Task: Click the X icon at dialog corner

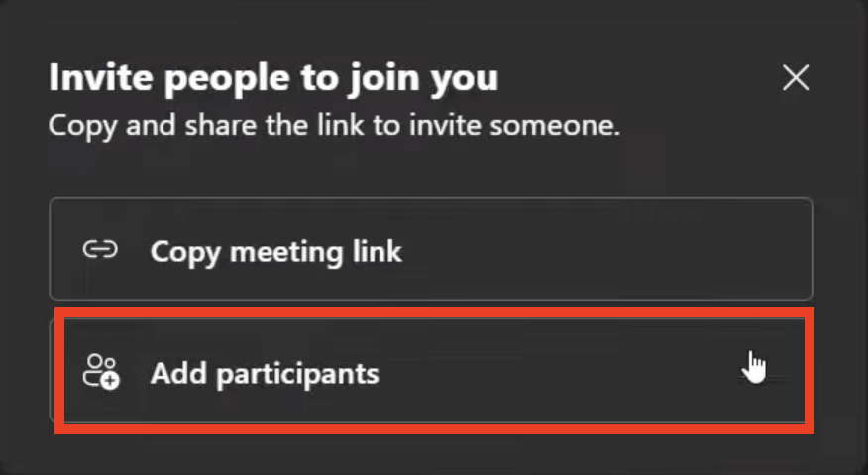Action: (x=796, y=77)
